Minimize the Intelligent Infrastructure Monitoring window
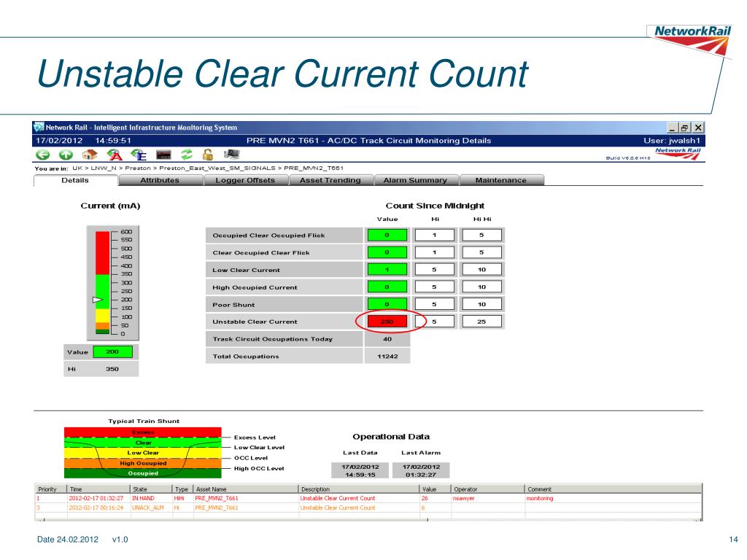Viewport: 747px width, 560px height. [x=672, y=128]
